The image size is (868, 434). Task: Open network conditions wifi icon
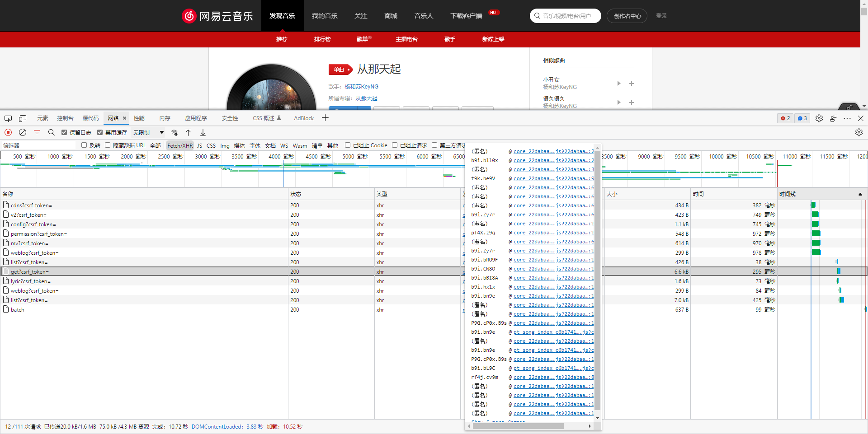174,132
